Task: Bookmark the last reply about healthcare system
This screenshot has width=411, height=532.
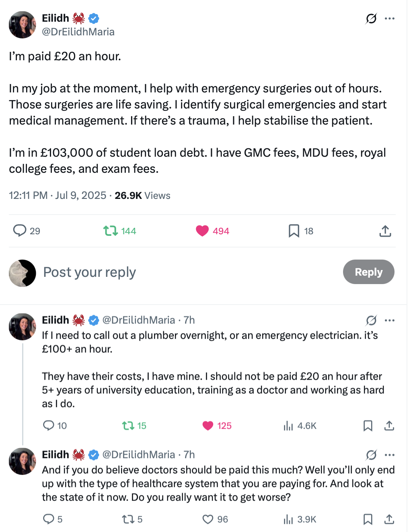Action: coord(368,519)
